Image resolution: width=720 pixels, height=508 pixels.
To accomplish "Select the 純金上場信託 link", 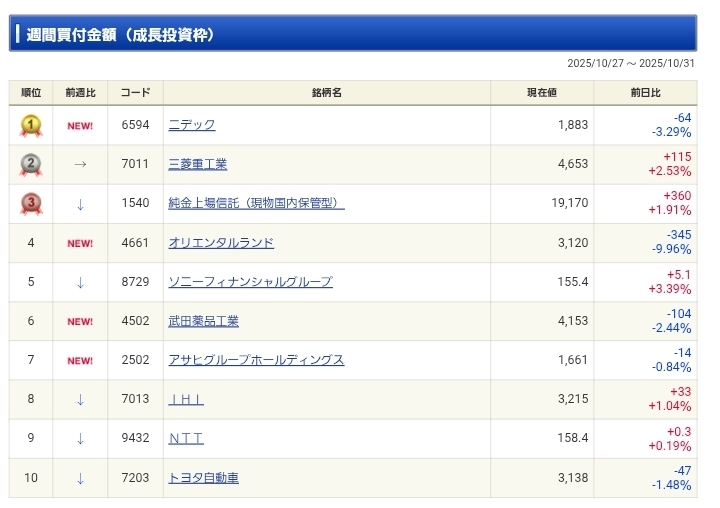I will click(256, 203).
